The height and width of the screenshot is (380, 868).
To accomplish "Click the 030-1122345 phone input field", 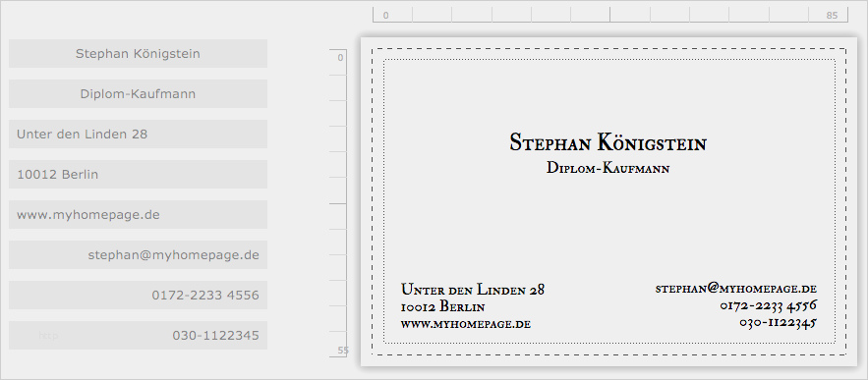I will pyautogui.click(x=138, y=335).
